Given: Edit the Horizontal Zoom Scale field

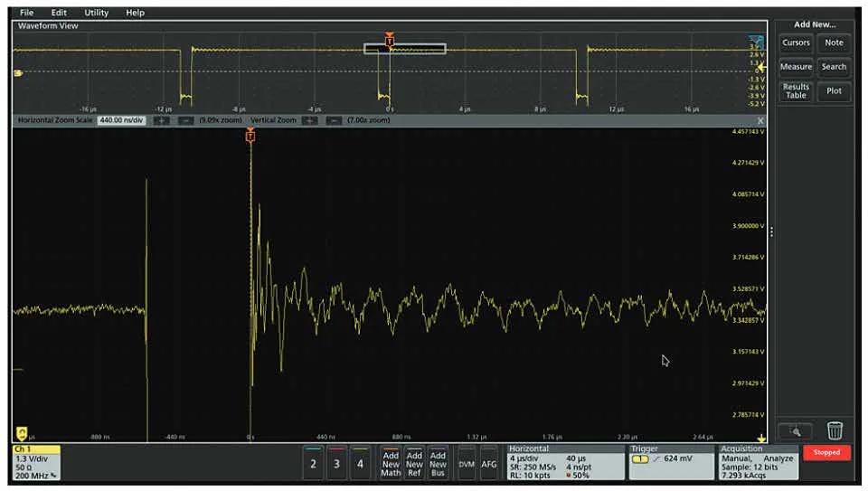Looking at the screenshot, I should [122, 120].
